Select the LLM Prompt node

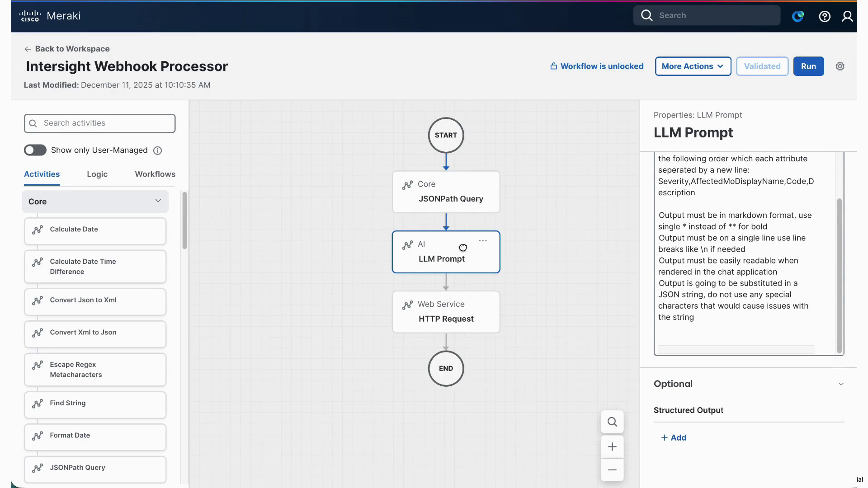(x=446, y=252)
